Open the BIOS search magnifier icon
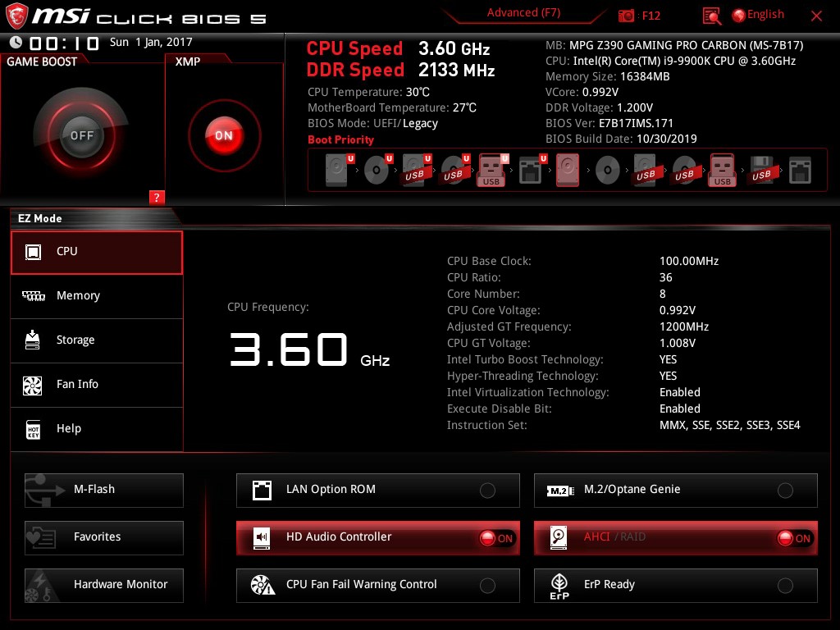Image resolution: width=840 pixels, height=630 pixels. click(711, 16)
